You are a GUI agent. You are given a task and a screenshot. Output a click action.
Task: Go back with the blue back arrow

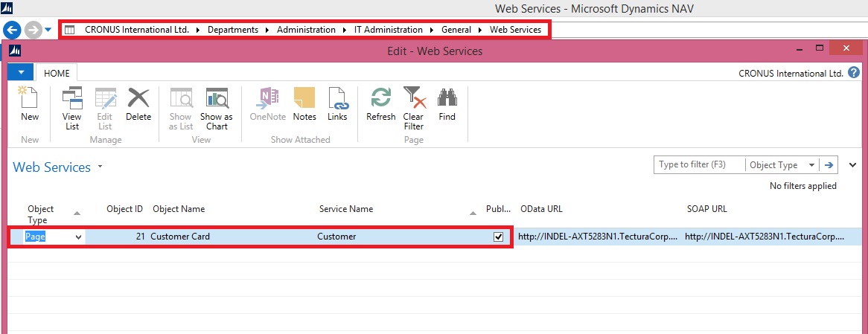(x=12, y=30)
